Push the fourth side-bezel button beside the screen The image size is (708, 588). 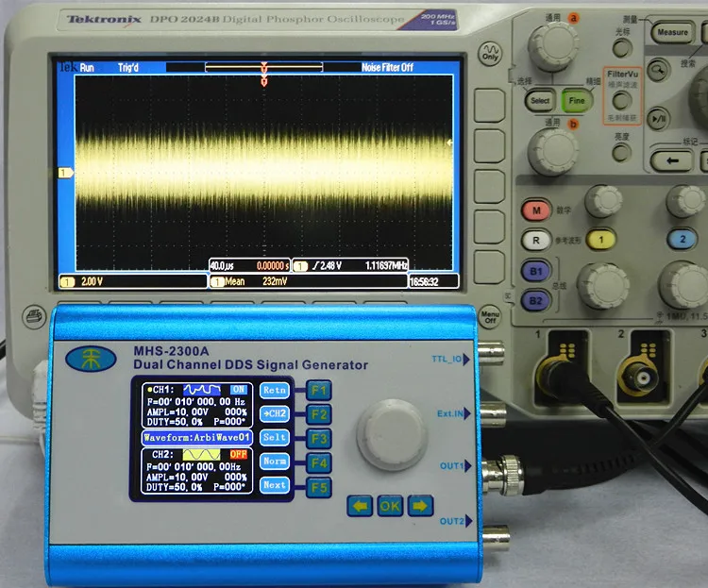point(489,227)
